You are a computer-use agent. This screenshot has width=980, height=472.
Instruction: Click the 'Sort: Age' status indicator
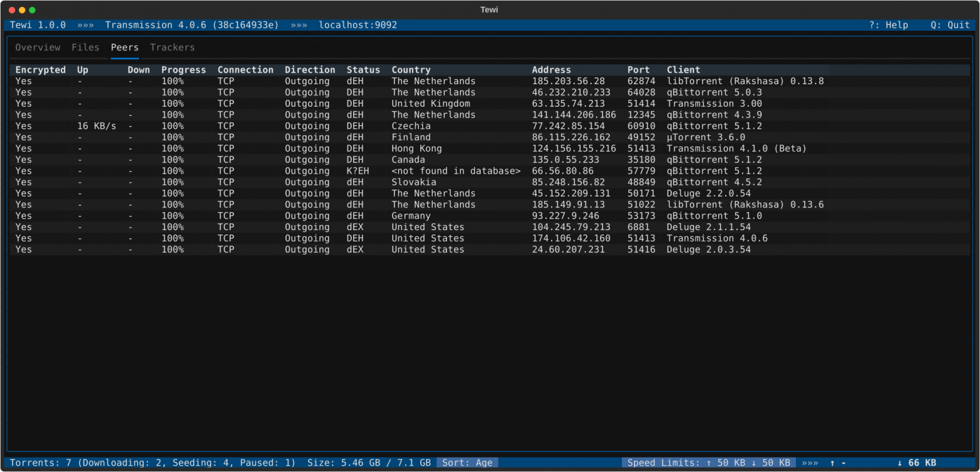pos(467,463)
